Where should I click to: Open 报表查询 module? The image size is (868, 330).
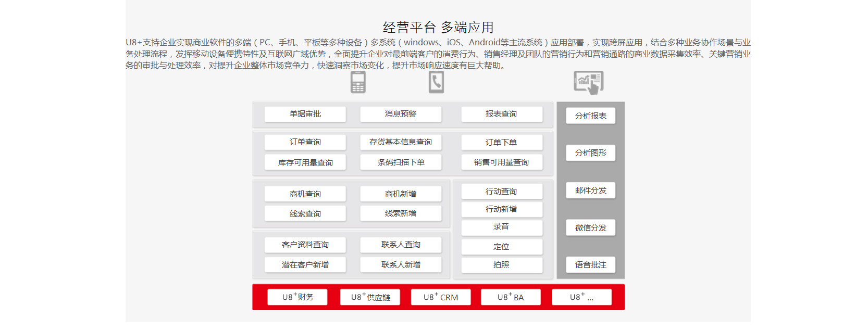[x=501, y=114]
